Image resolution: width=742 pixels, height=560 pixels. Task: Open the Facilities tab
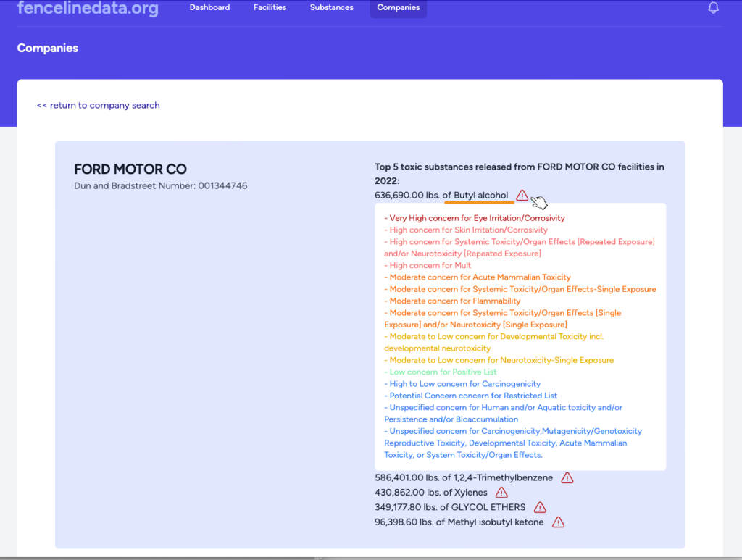[270, 8]
